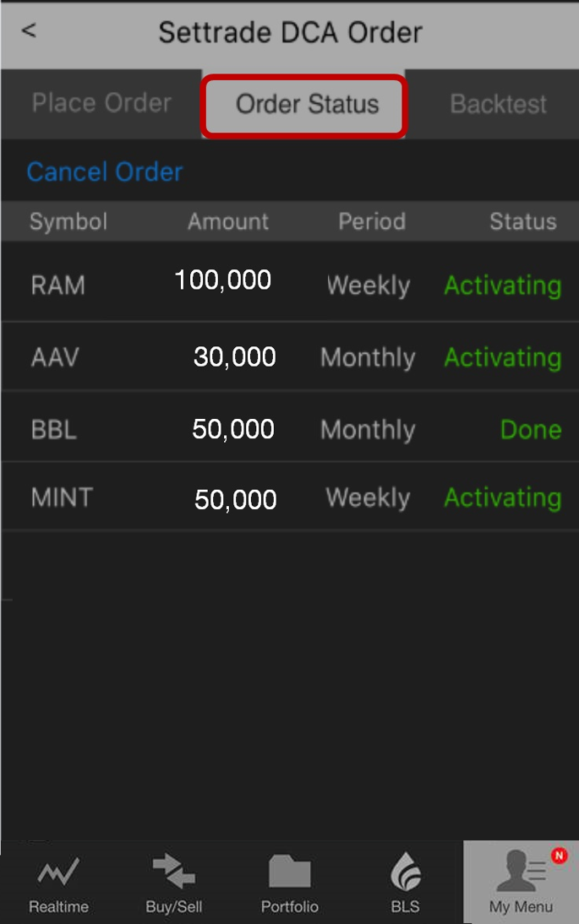Tap the Symbol column header

coord(68,222)
